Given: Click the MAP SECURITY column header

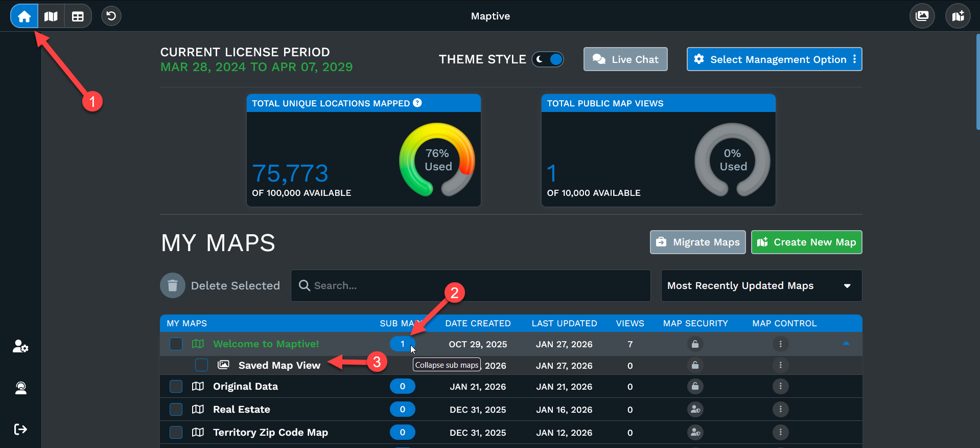Looking at the screenshot, I should coord(695,323).
